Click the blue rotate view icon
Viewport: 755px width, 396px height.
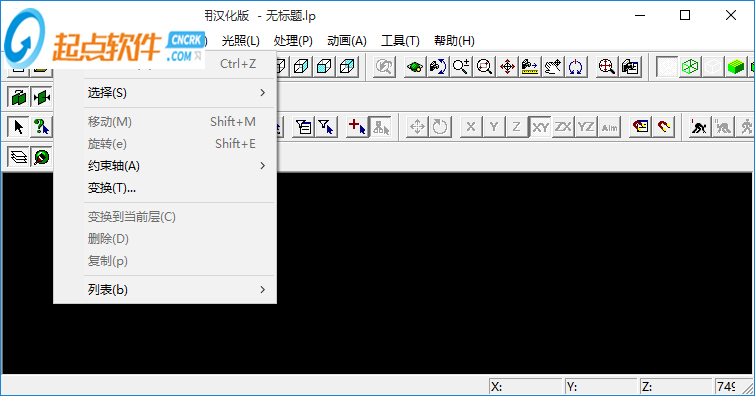point(575,67)
